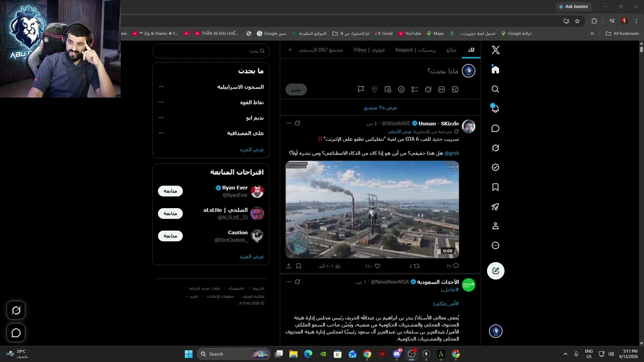Tag location with pin icon in composer
This screenshot has width=644, height=362.
point(374,89)
